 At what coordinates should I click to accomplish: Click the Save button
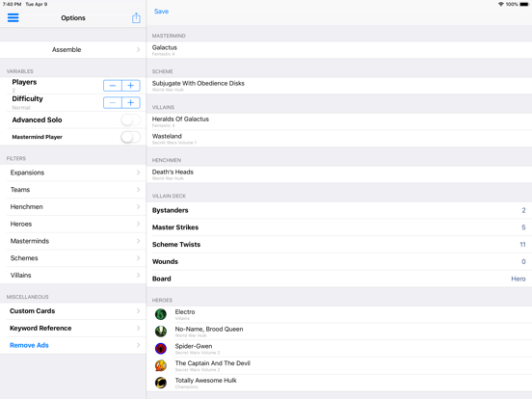click(161, 12)
